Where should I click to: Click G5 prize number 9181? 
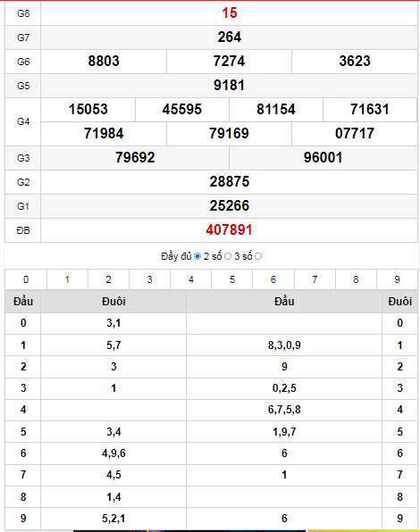pyautogui.click(x=229, y=86)
